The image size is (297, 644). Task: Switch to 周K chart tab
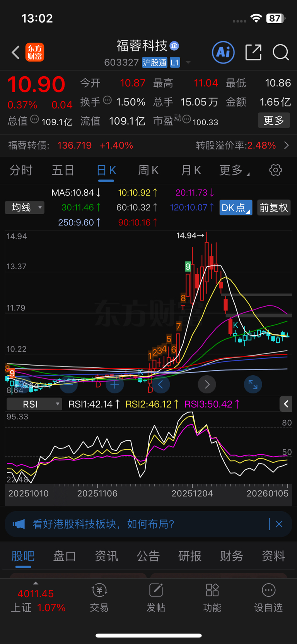coord(148,170)
